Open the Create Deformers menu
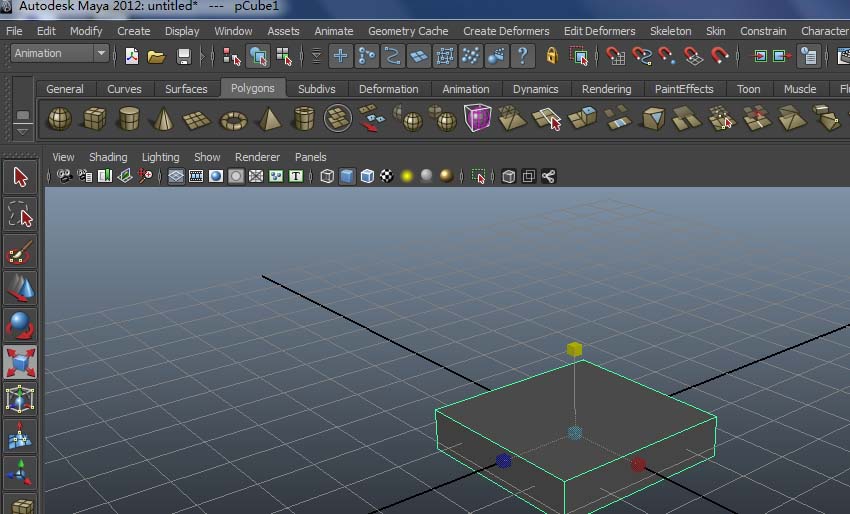The image size is (850, 514). [506, 31]
